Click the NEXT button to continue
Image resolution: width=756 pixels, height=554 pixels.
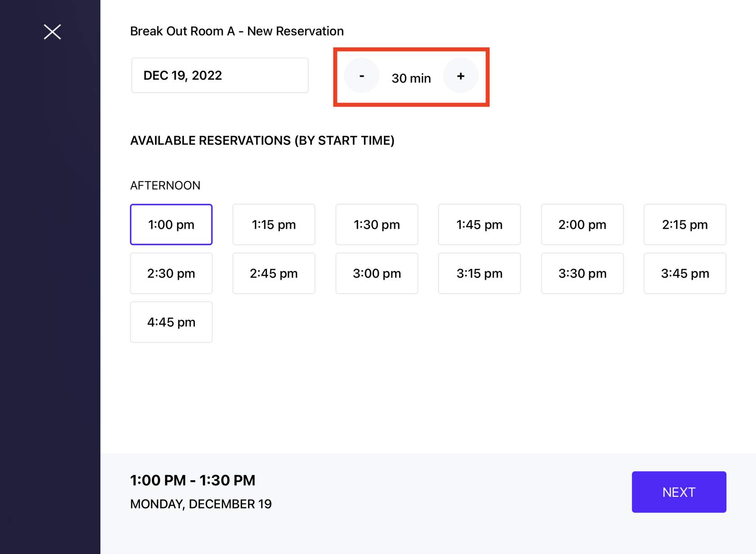pos(679,492)
